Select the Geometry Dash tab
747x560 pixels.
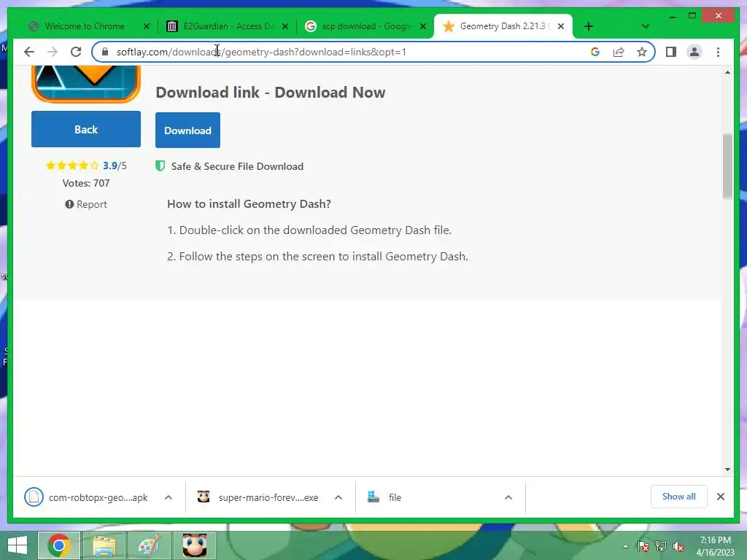pyautogui.click(x=504, y=26)
